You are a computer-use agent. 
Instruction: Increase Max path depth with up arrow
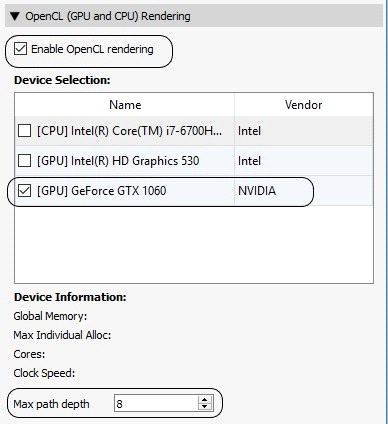pos(205,399)
